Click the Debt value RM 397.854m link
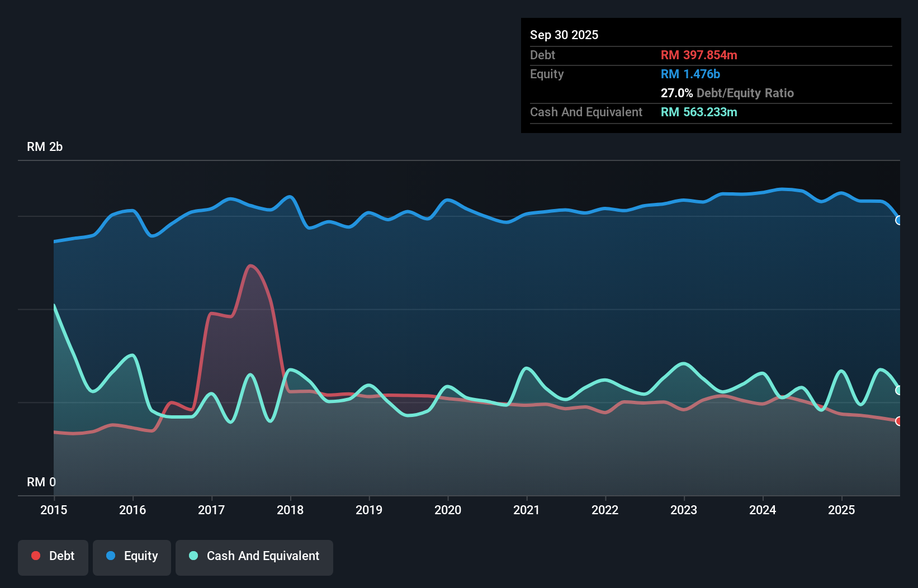 pos(699,55)
